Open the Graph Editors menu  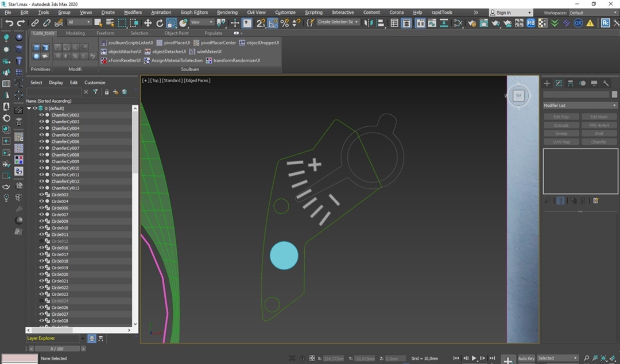(x=194, y=13)
